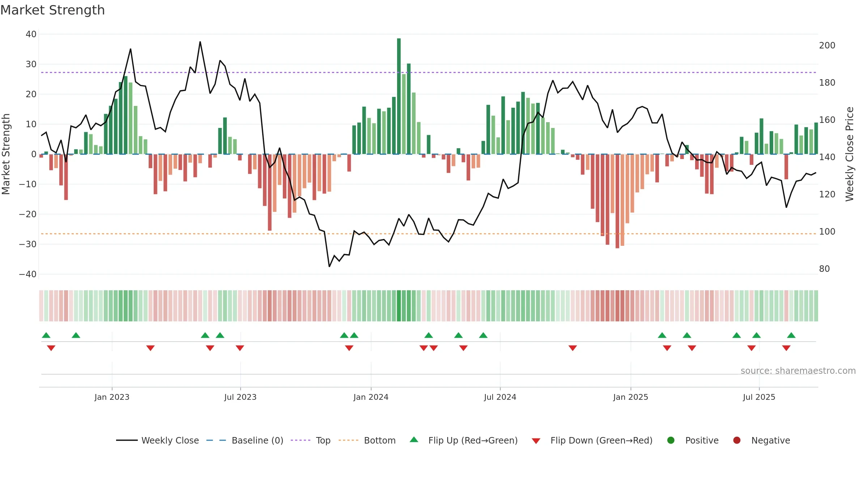Click the −20 tick on left axis
The image size is (868, 488).
28,214
